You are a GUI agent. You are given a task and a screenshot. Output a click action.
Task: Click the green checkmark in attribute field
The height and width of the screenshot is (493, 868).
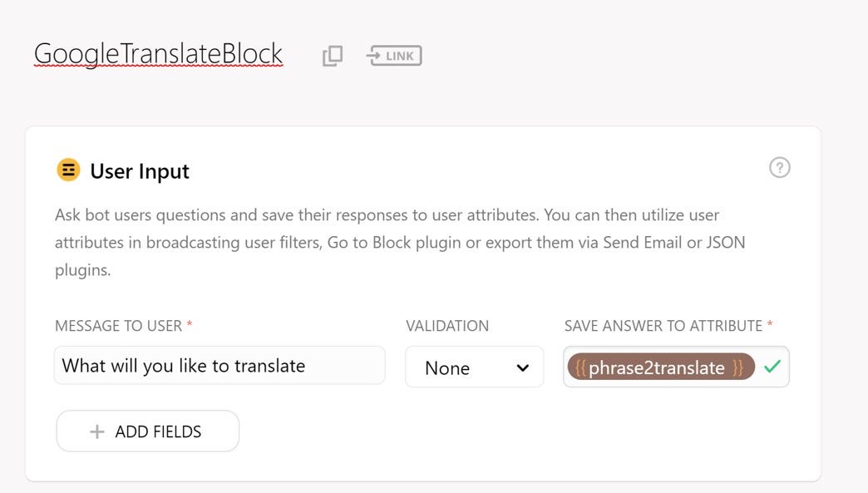(x=772, y=367)
